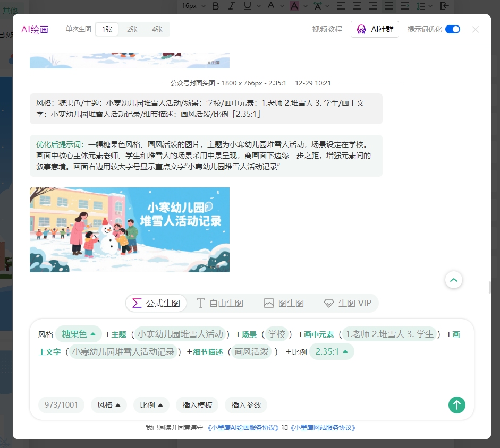
Task: Disable the 提示词优化 toggle
Action: [x=452, y=29]
